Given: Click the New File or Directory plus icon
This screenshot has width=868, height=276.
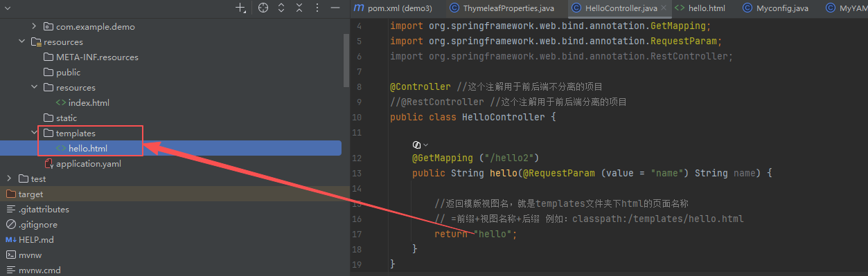Looking at the screenshot, I should coord(240,8).
